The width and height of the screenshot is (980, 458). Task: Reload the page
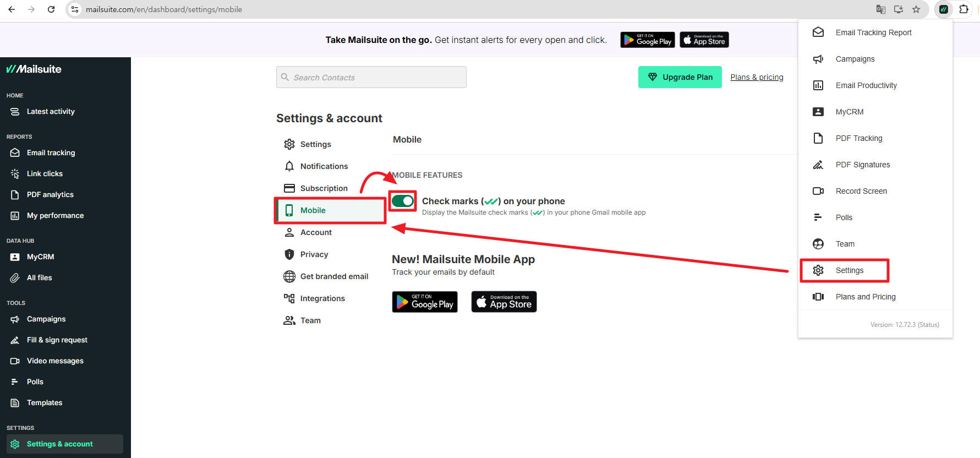51,9
